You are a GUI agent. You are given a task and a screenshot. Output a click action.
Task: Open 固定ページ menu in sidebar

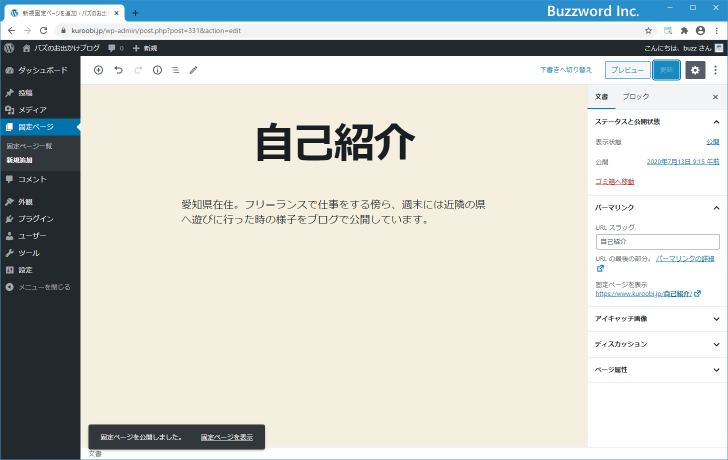click(x=40, y=127)
